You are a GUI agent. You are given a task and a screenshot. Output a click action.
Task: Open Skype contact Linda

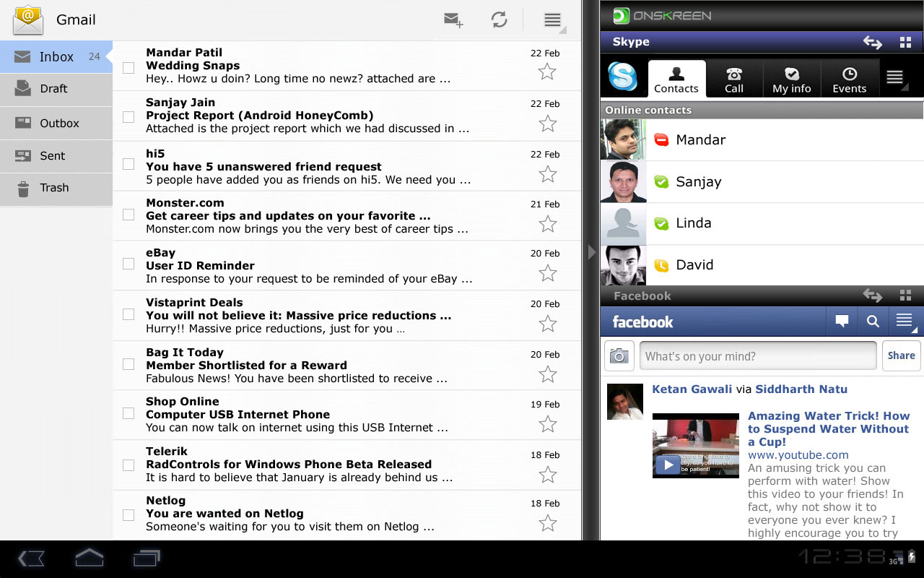(x=762, y=223)
